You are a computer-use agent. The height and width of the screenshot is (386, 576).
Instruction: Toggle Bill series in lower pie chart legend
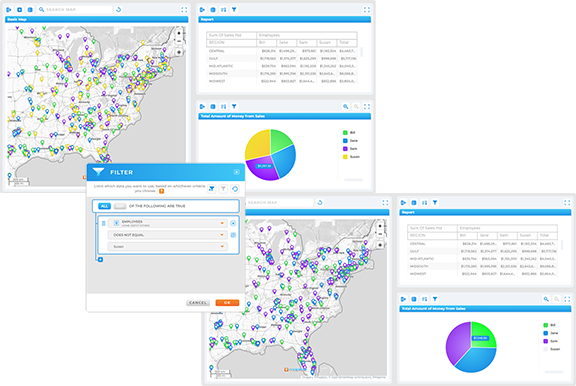[549, 325]
